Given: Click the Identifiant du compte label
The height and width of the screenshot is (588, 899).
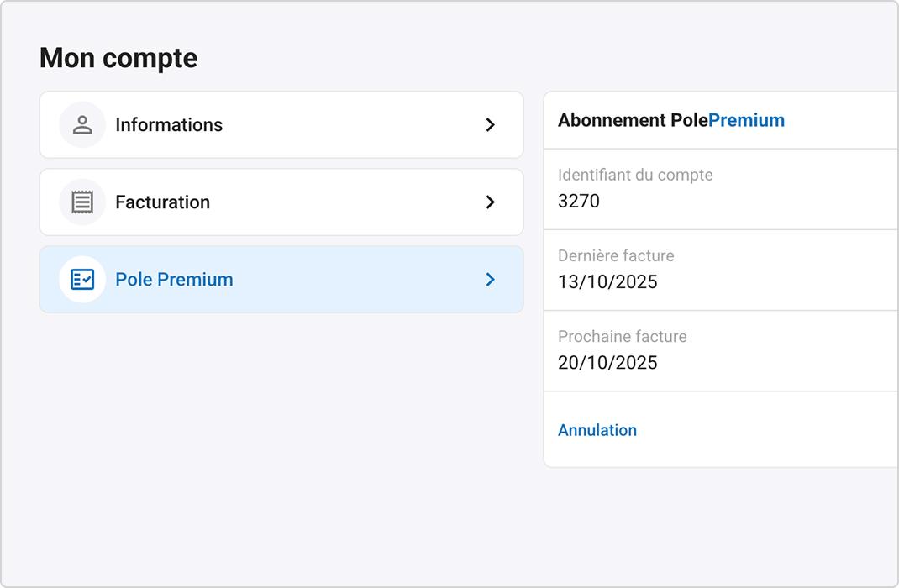Looking at the screenshot, I should (x=635, y=175).
